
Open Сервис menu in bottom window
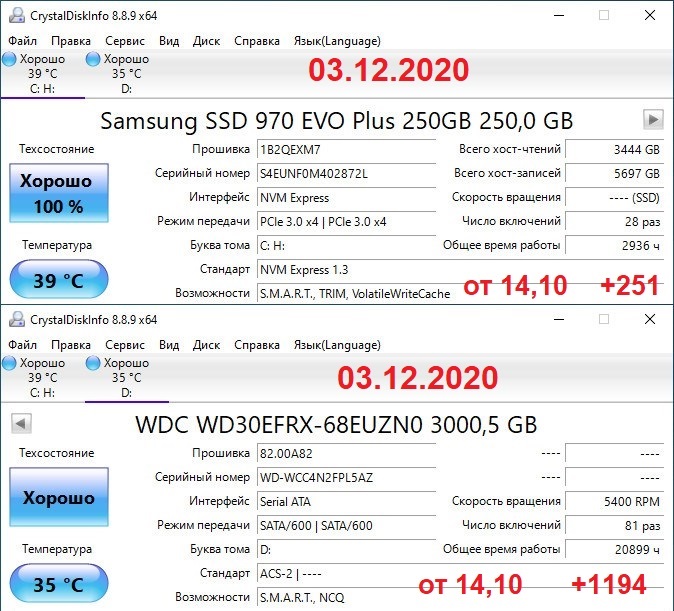click(125, 345)
